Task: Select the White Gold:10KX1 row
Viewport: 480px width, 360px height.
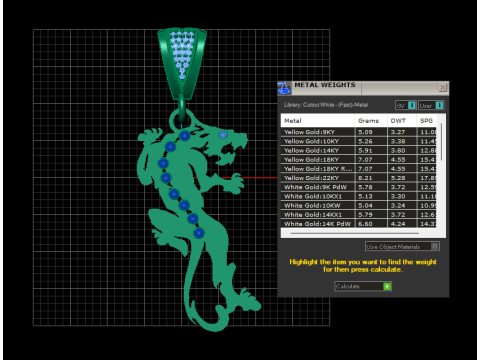Action: (x=358, y=196)
